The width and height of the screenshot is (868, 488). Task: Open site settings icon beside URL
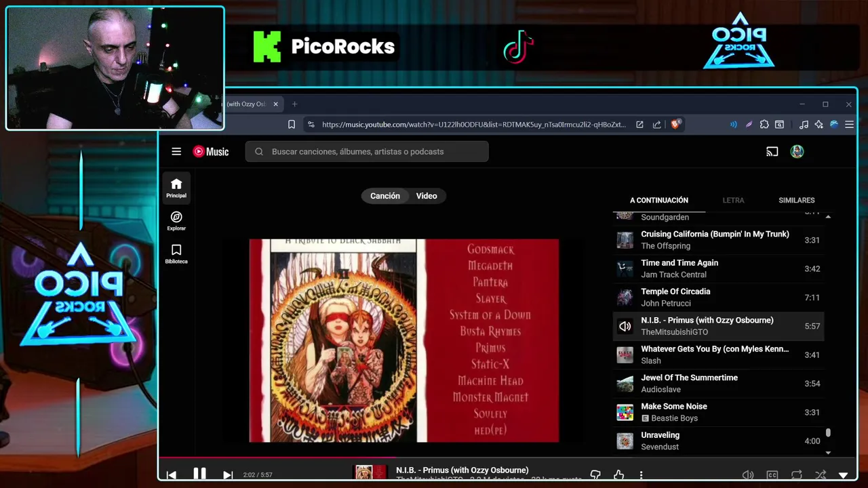(x=311, y=125)
